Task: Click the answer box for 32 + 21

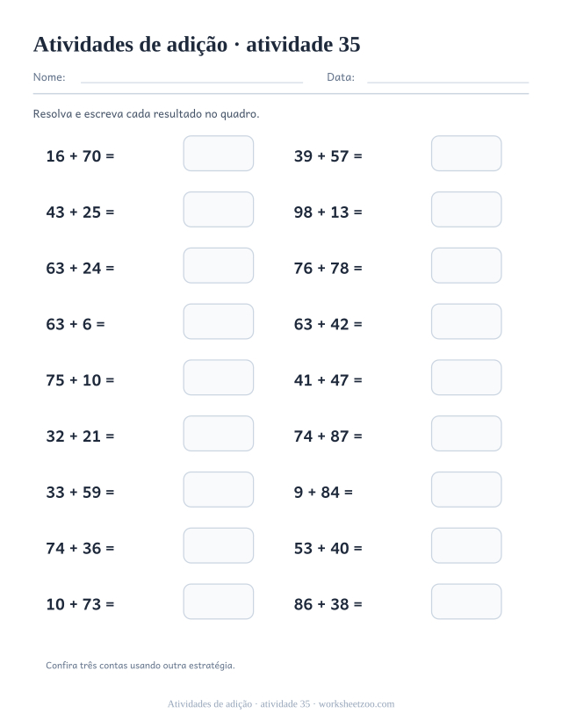Action: pos(218,434)
